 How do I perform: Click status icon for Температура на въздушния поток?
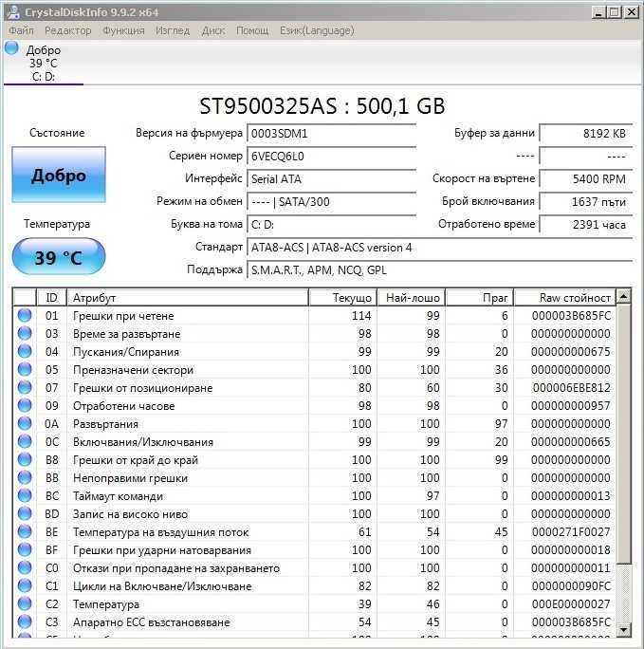click(25, 531)
